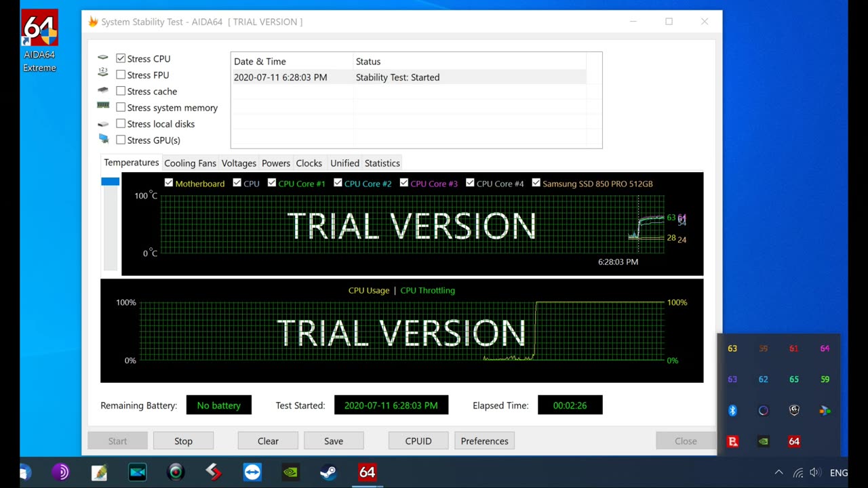Switch to the Cooling Fans tab

point(190,163)
